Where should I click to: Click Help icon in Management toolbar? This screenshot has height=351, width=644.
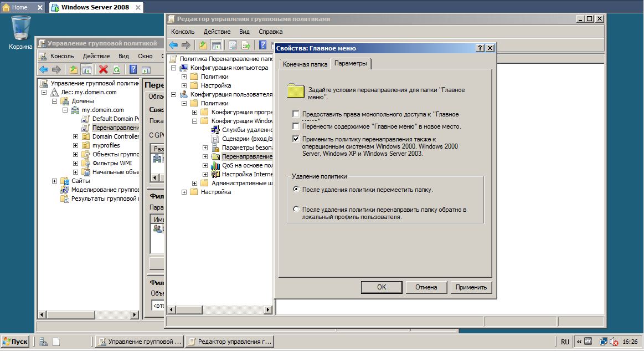click(133, 69)
